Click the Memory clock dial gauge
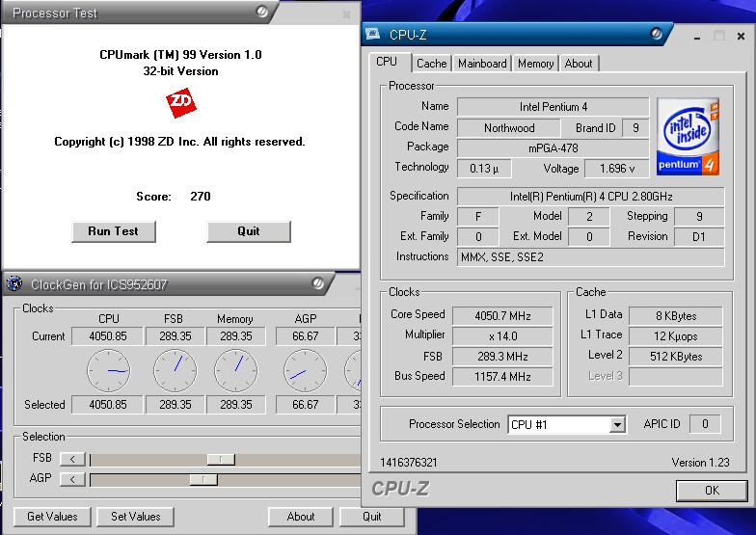Image resolution: width=756 pixels, height=535 pixels. [x=235, y=370]
